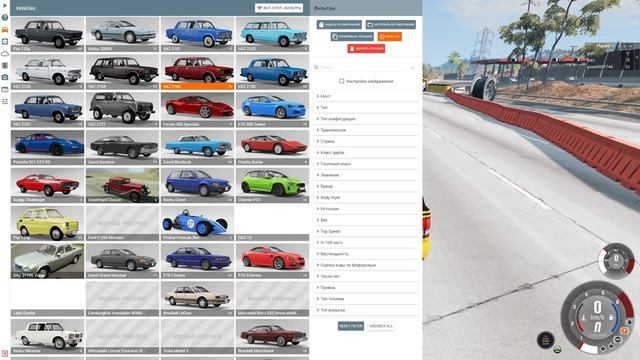640x360 pixels.
Task: Select the yellow Fiat 126p thumbnail
Action: point(47,223)
